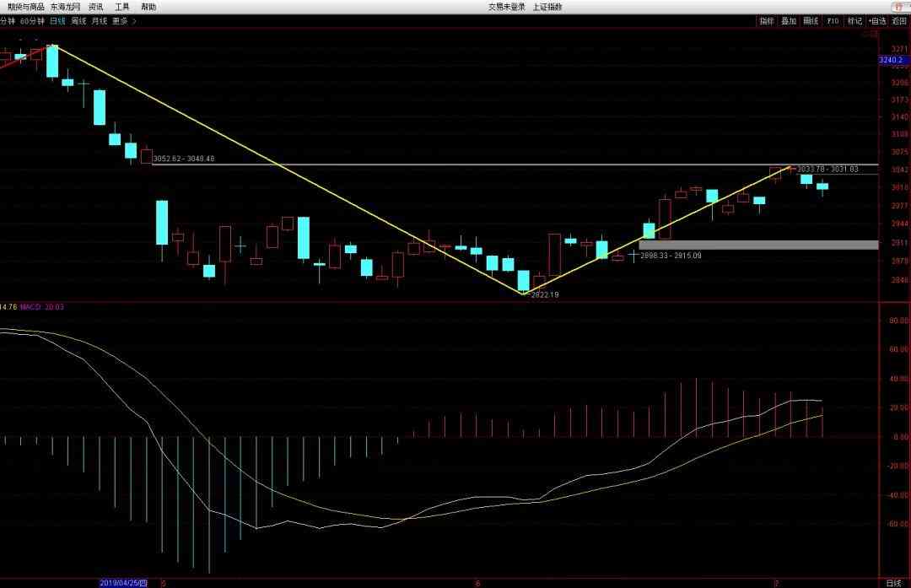Click the 返回 back button
Viewport: 911px width, 588px height.
point(899,20)
